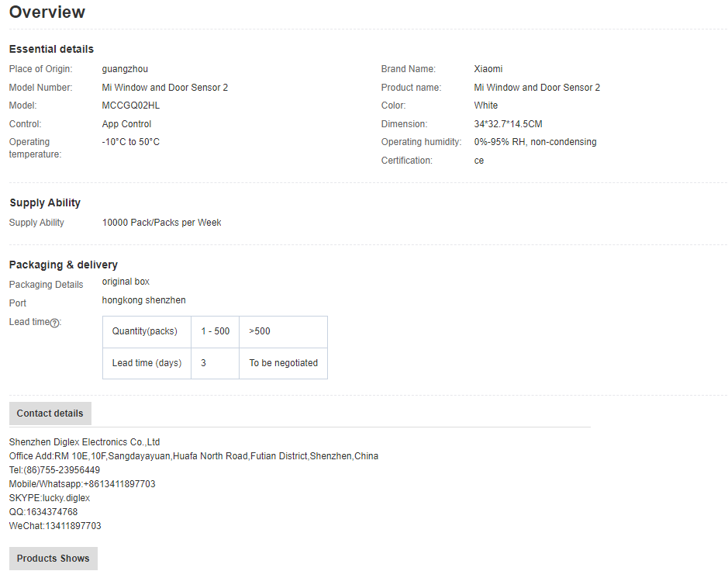
Task: Click the Office Add address line
Action: pyautogui.click(x=194, y=456)
